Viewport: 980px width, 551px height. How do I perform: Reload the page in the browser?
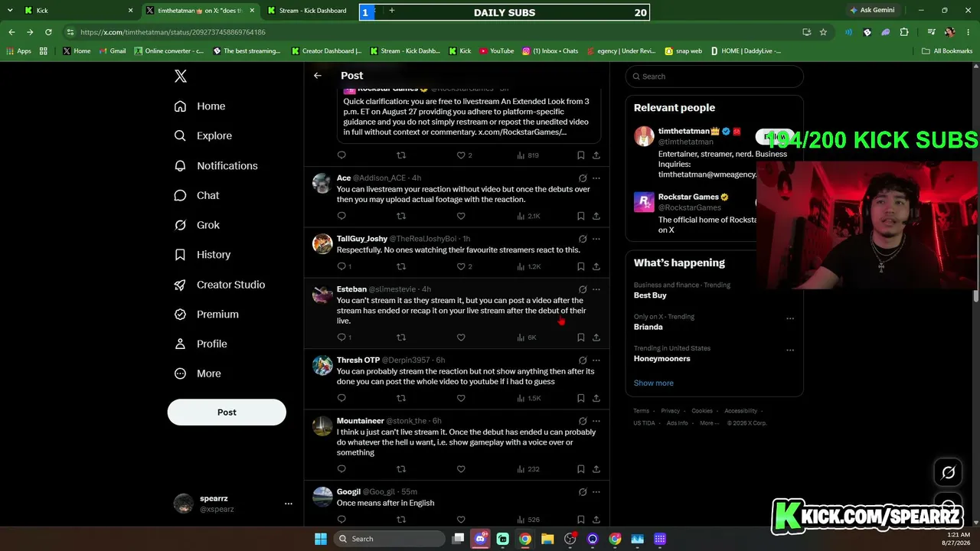48,32
